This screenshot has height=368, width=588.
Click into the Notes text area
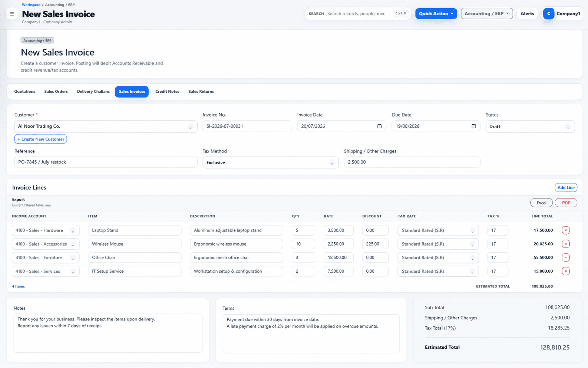(x=108, y=333)
